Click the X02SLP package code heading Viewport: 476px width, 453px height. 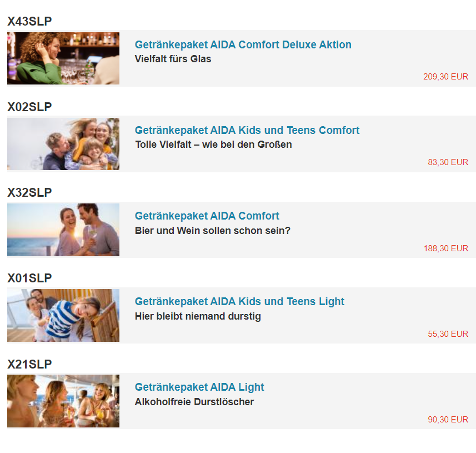(x=29, y=107)
